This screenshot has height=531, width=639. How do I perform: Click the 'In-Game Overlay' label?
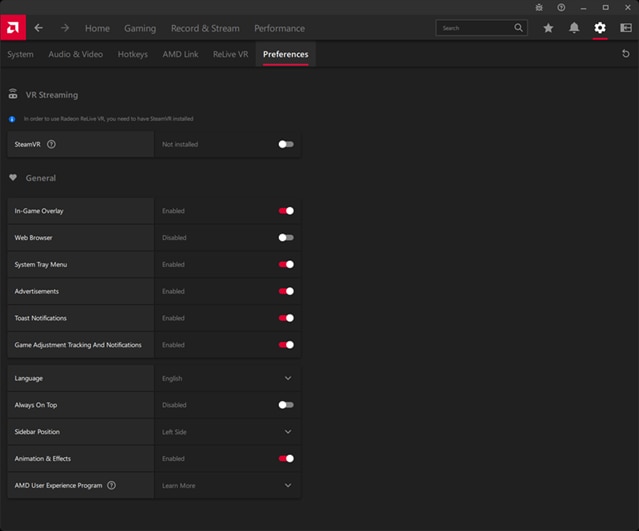pos(39,211)
